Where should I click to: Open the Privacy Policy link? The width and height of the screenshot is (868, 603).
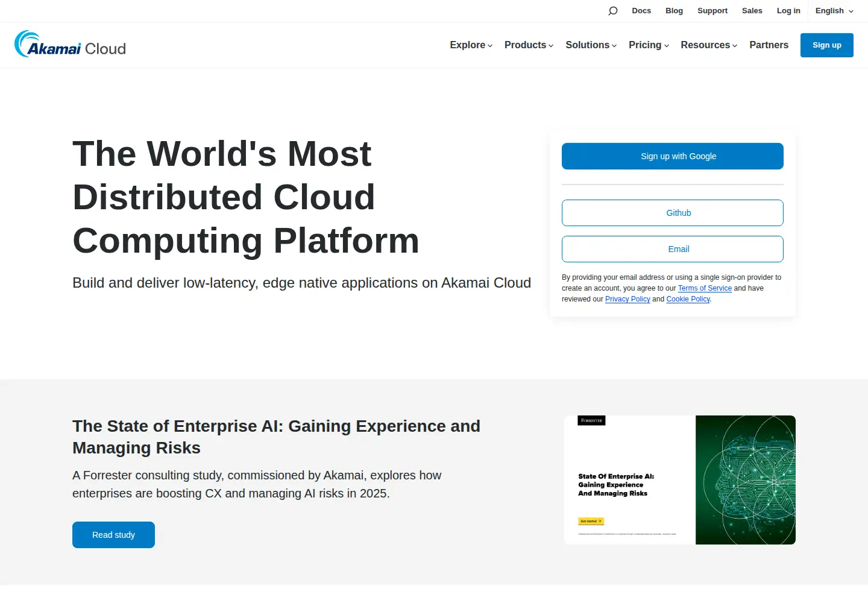pos(627,299)
